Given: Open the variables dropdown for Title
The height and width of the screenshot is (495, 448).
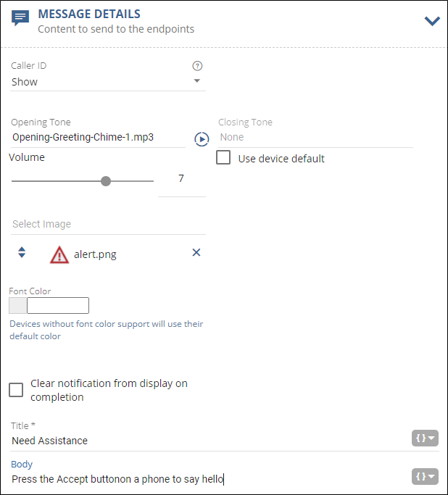Looking at the screenshot, I should [x=426, y=438].
